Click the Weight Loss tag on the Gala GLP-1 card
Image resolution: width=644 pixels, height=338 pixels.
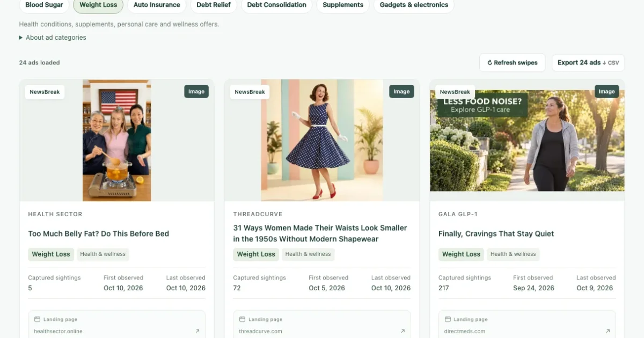pyautogui.click(x=461, y=254)
